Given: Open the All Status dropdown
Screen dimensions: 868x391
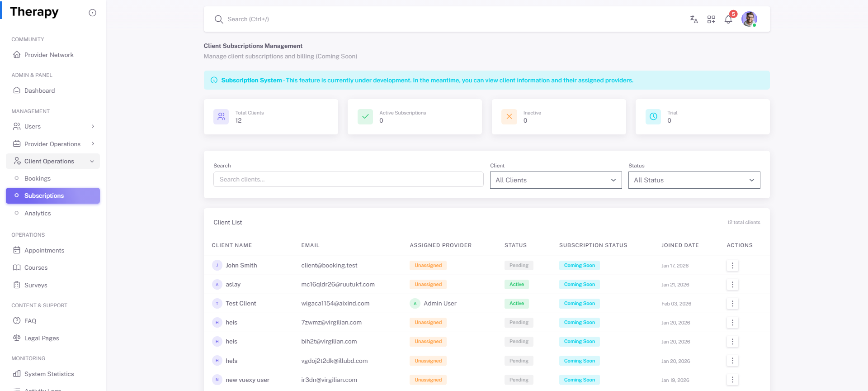Looking at the screenshot, I should pos(694,180).
